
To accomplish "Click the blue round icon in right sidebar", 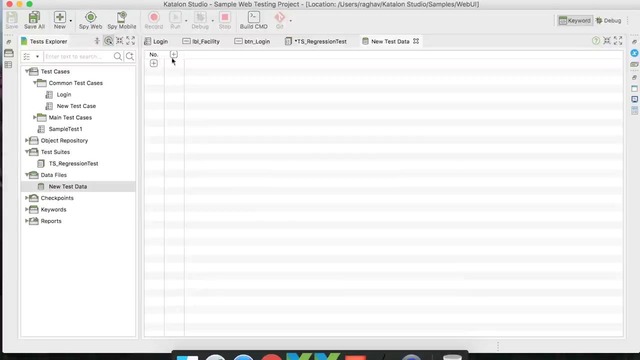I will click(x=634, y=53).
